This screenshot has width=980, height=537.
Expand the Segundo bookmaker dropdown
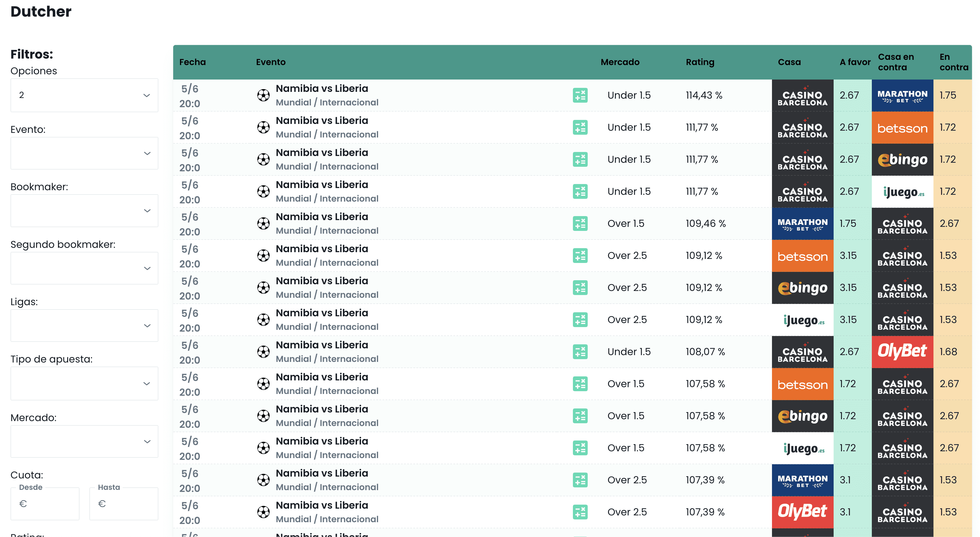[84, 268]
